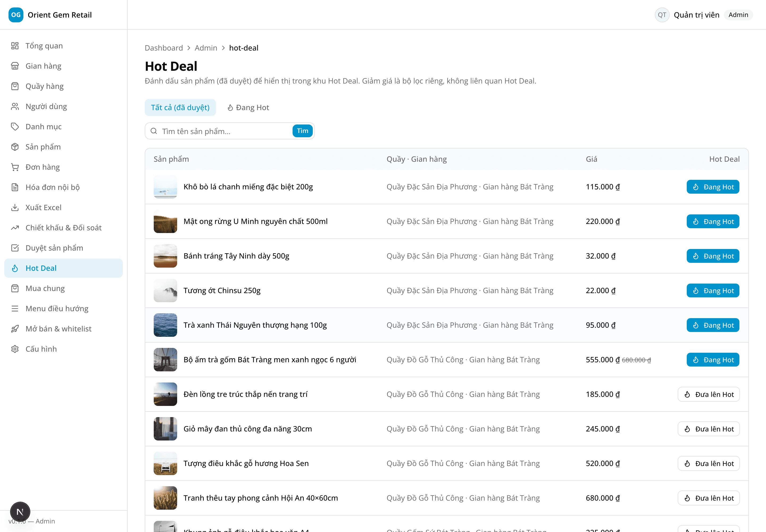Click the Admin breadcrumb link

[x=206, y=48]
